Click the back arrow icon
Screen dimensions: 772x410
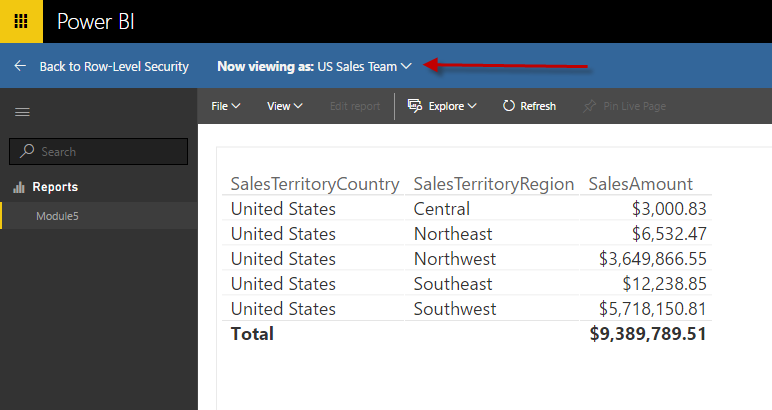pos(20,67)
